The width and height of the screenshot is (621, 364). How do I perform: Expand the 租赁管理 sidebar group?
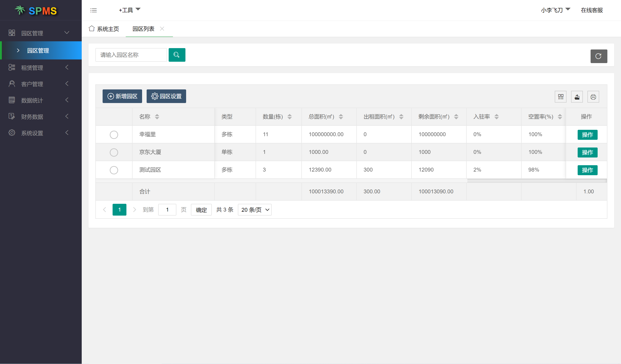pyautogui.click(x=67, y=67)
